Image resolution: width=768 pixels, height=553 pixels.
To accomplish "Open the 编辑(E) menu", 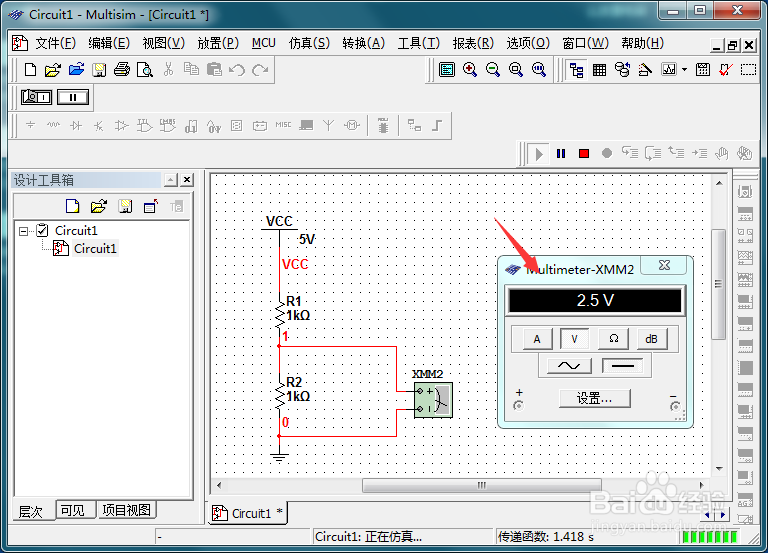I will (x=109, y=44).
